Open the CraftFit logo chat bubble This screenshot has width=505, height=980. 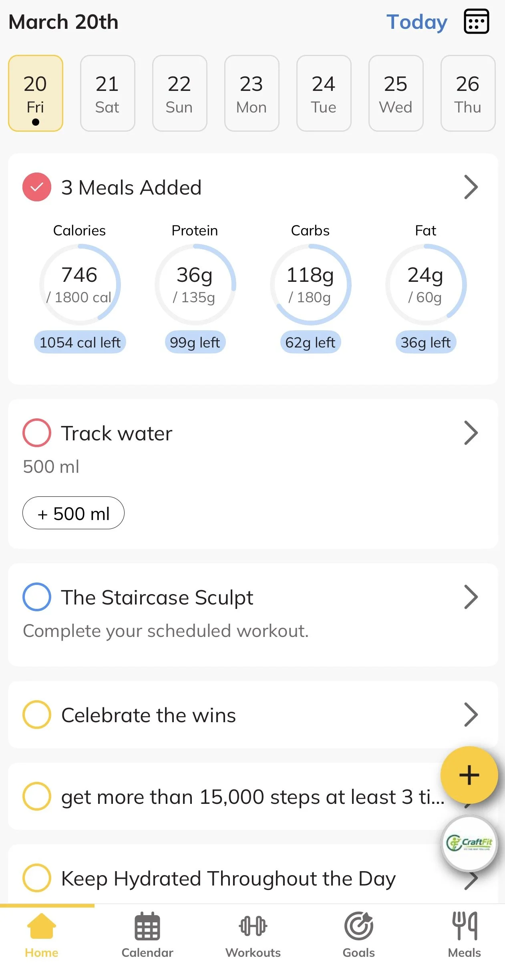469,843
